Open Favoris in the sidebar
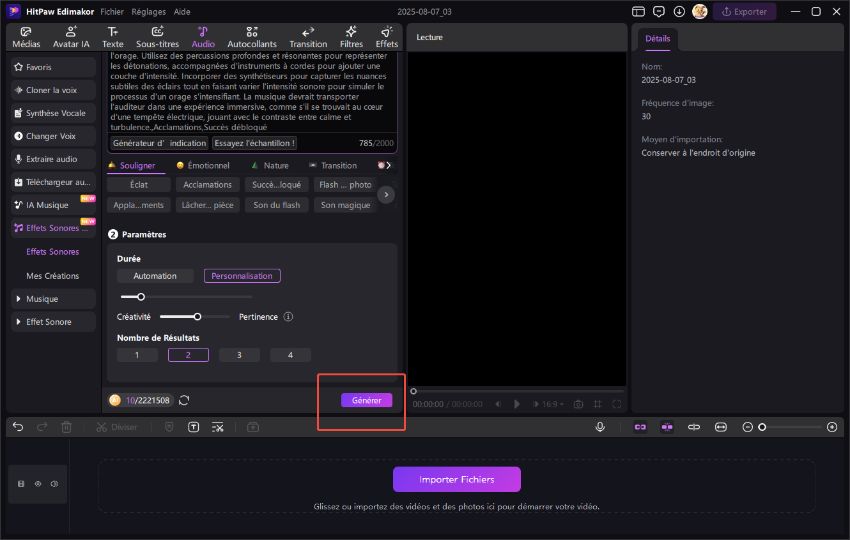The width and height of the screenshot is (850, 540). click(53, 67)
